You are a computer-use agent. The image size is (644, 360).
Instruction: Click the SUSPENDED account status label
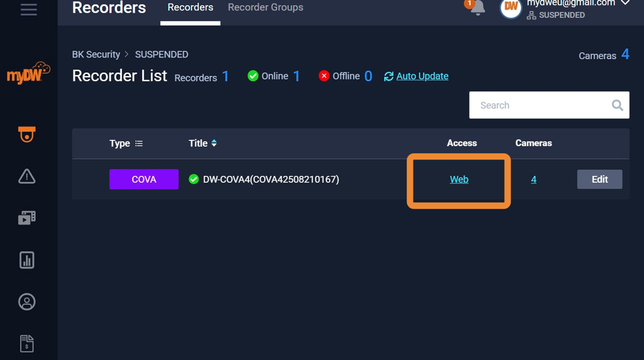pyautogui.click(x=561, y=15)
